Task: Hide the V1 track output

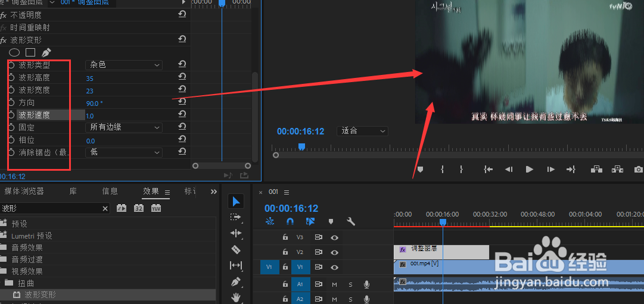Action: click(x=335, y=268)
